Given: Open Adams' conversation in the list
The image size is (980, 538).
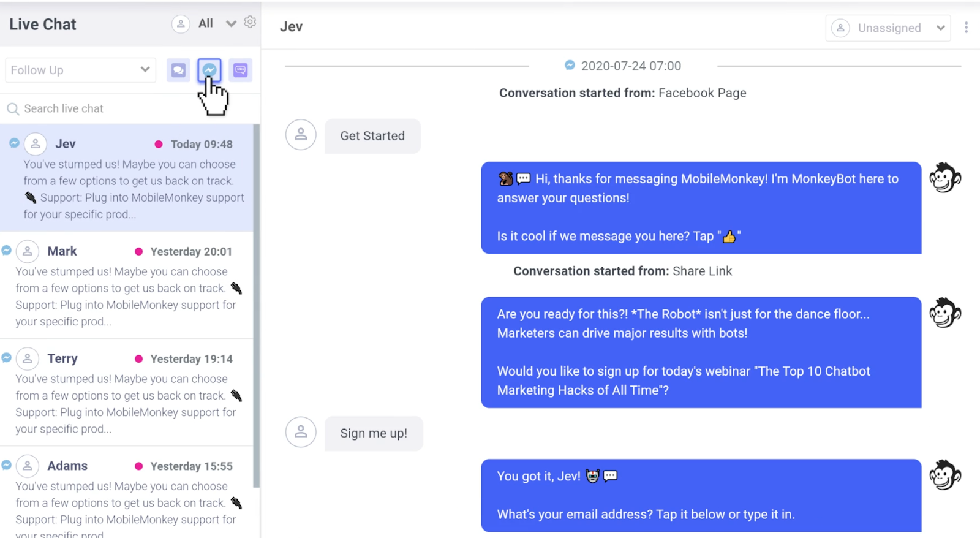Looking at the screenshot, I should click(x=126, y=493).
